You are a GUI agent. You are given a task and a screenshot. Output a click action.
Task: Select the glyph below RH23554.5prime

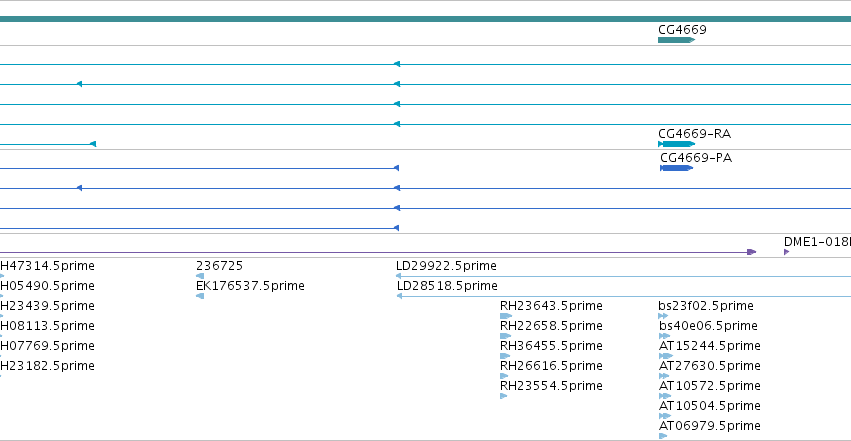coord(504,396)
